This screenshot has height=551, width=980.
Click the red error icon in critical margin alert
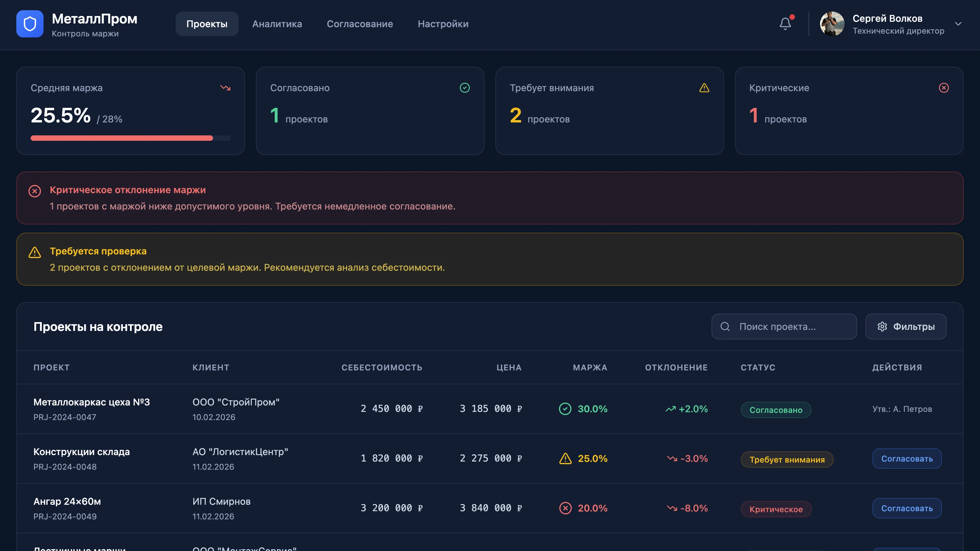tap(35, 191)
